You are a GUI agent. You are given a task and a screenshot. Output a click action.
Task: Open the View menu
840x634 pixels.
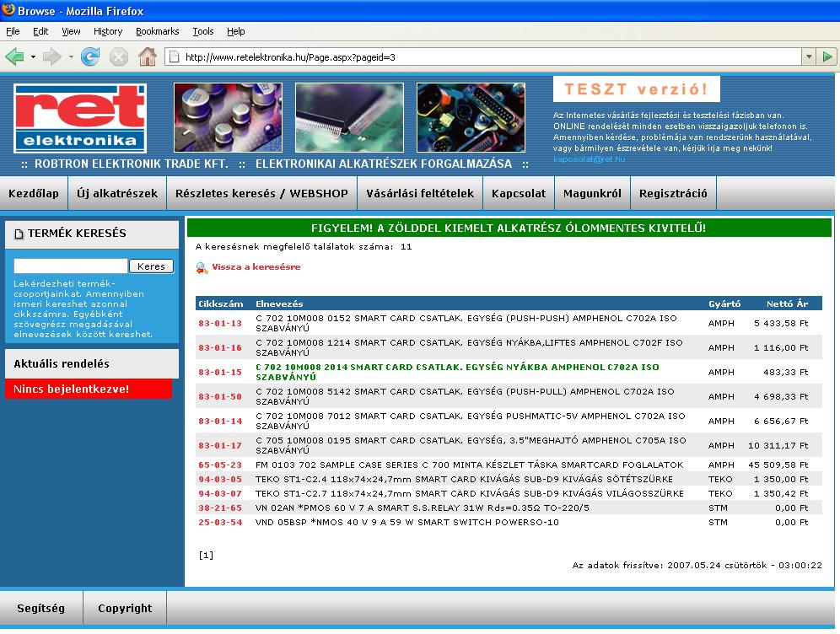pyautogui.click(x=71, y=31)
